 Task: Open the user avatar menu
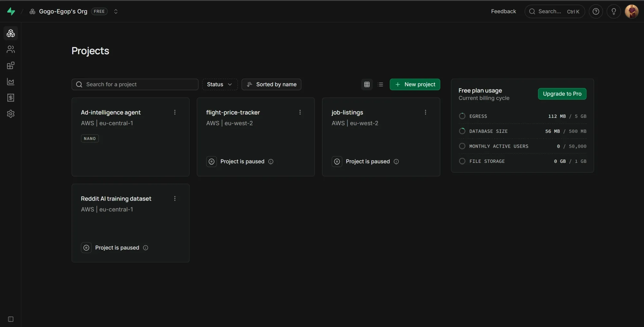click(x=631, y=12)
